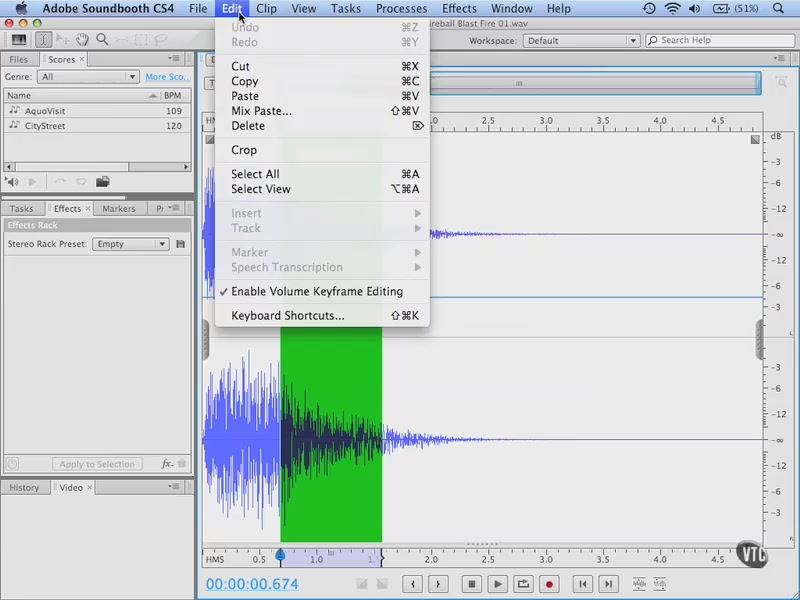Image resolution: width=800 pixels, height=600 pixels.
Task: Save the effects rack preset icon
Action: pyautogui.click(x=181, y=244)
